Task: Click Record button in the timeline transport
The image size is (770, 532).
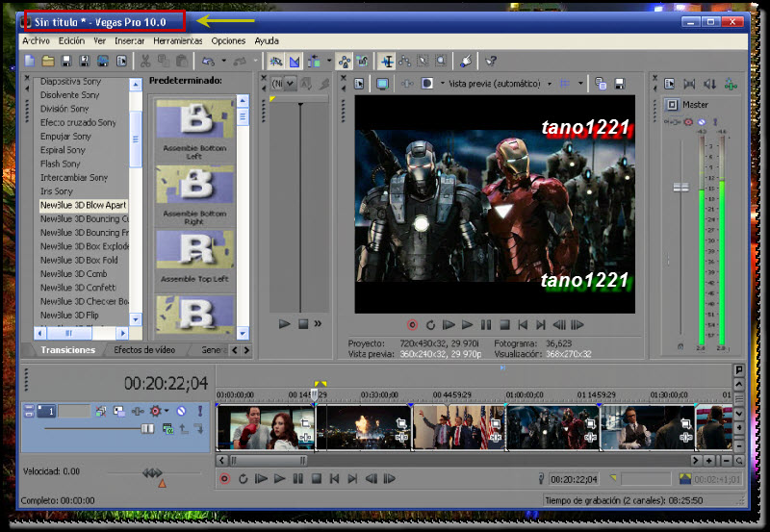Action: (224, 478)
